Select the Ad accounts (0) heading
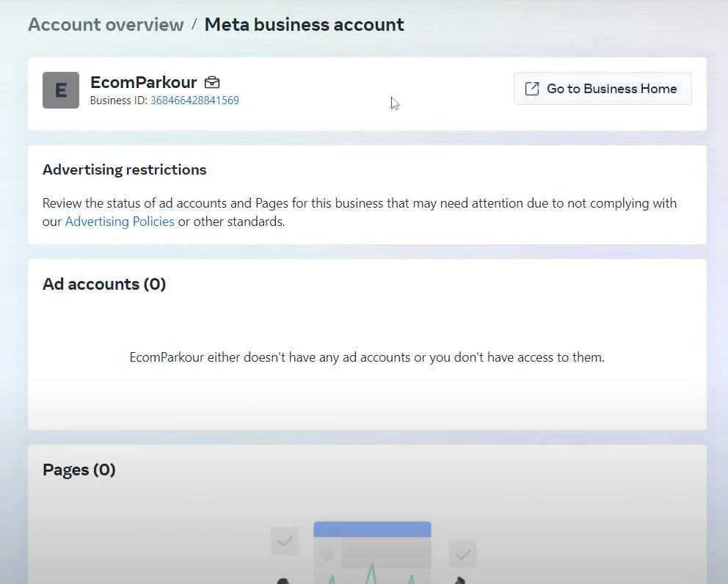728x584 pixels. pos(104,284)
